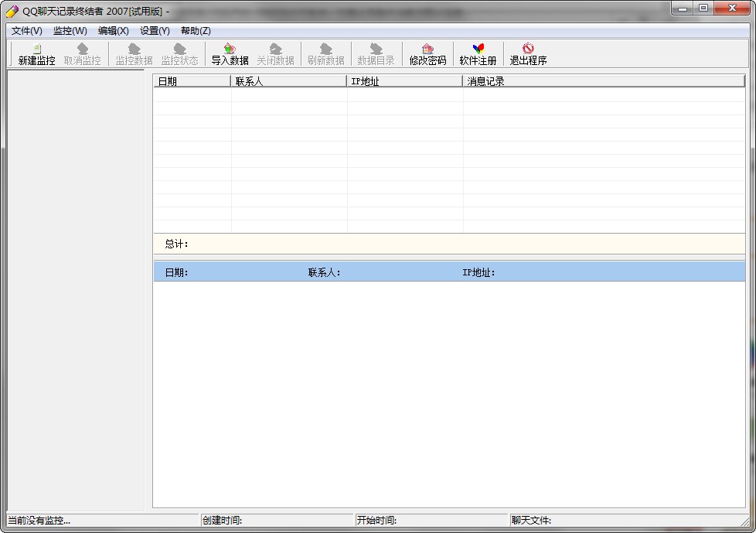Image resolution: width=756 pixels, height=533 pixels.
Task: Open the 文件(V) menu
Action: pos(26,30)
